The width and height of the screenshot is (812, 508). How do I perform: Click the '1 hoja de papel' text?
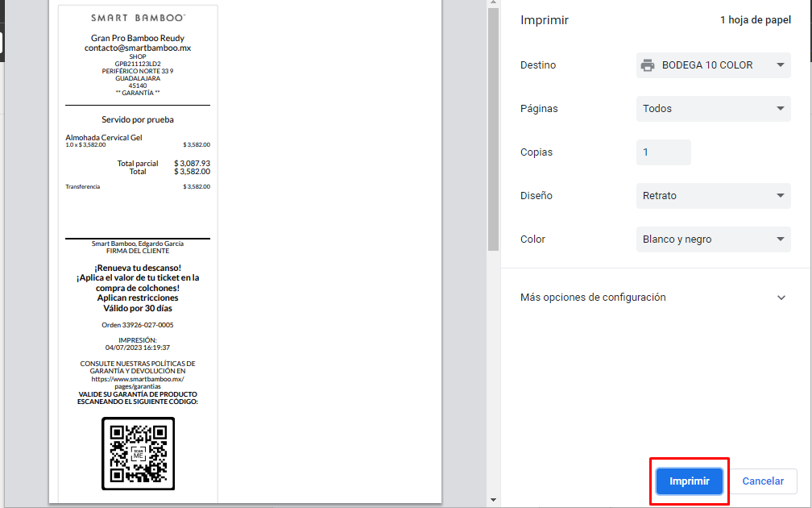point(756,20)
